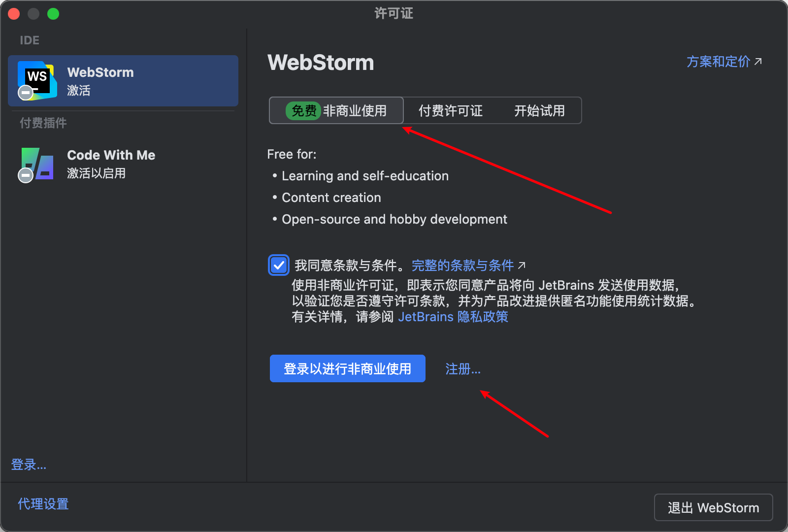
Task: Click the external link arrow next to 方案和定价
Action: (x=759, y=61)
